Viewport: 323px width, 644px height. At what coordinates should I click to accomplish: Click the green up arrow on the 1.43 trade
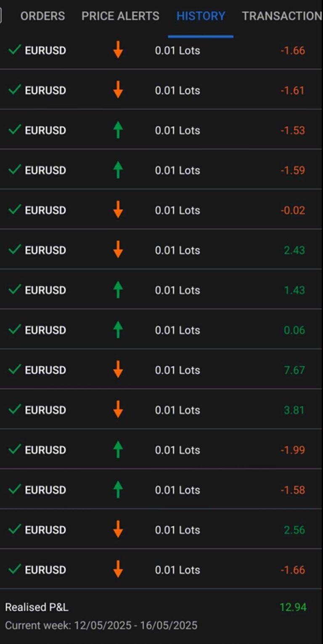[x=118, y=290]
